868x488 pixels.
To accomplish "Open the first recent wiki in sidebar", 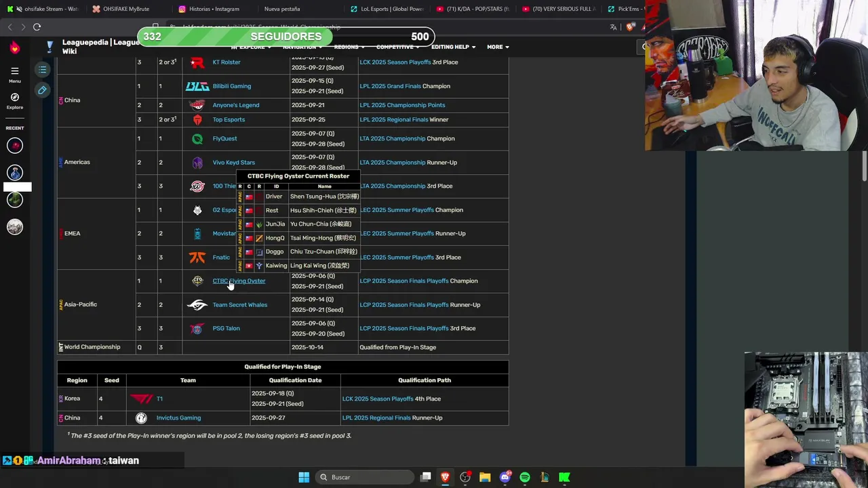I will click(x=15, y=146).
